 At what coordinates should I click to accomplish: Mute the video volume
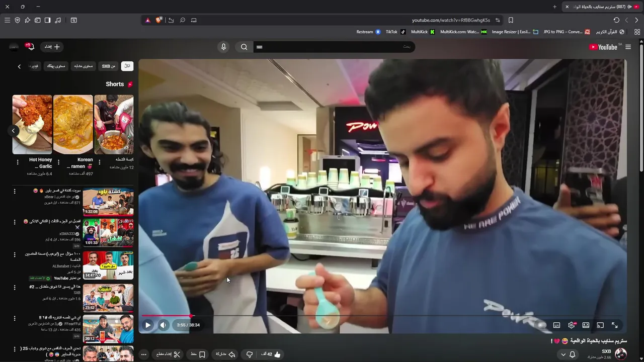163,325
